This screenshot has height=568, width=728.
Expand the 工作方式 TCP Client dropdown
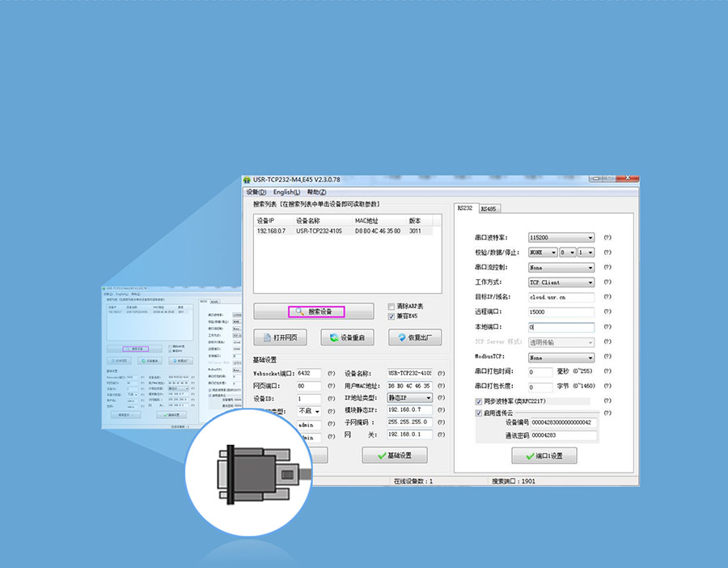pos(561,282)
